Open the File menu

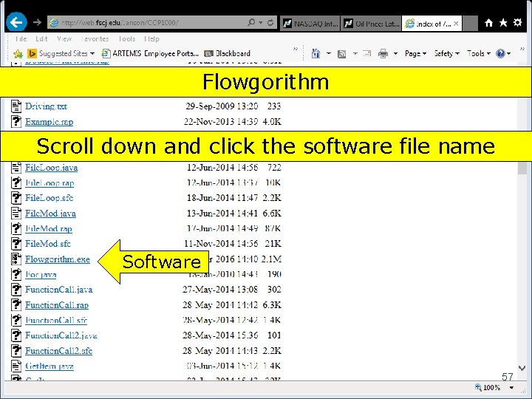point(21,39)
